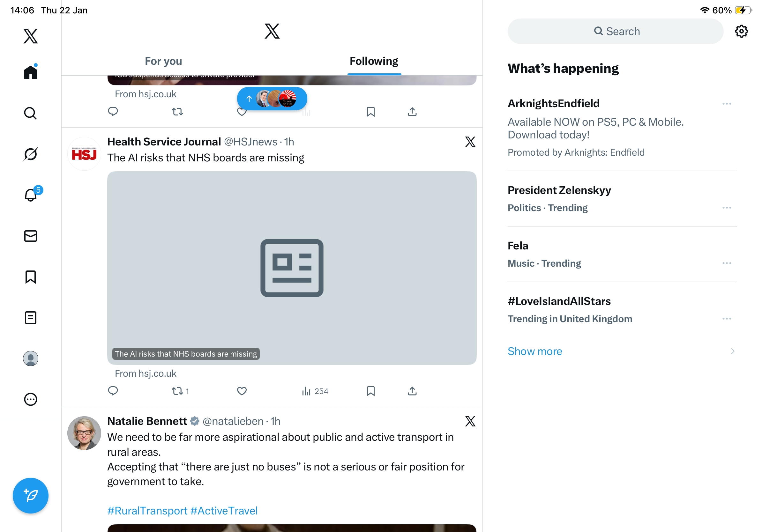The height and width of the screenshot is (532, 762).
Task: Repost the HSJ AI risks post
Action: point(177,391)
